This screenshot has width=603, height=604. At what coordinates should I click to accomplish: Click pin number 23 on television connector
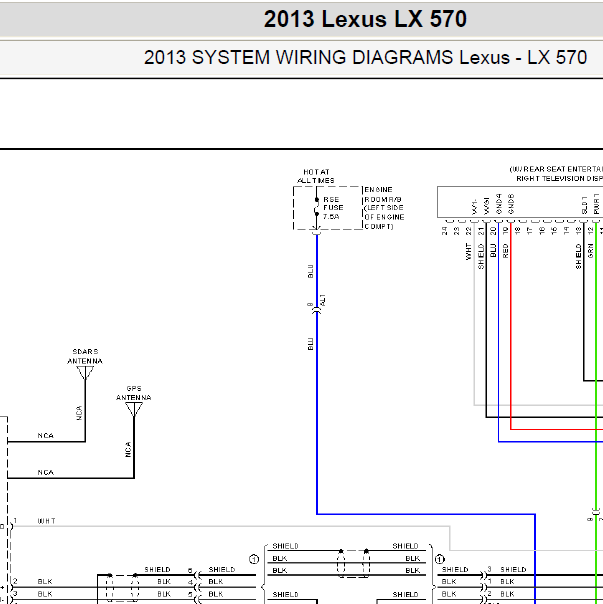coord(457,231)
